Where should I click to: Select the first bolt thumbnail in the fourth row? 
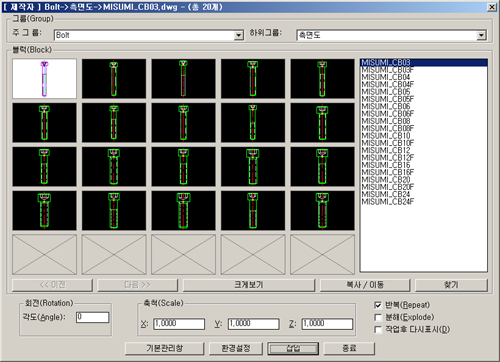pos(44,210)
